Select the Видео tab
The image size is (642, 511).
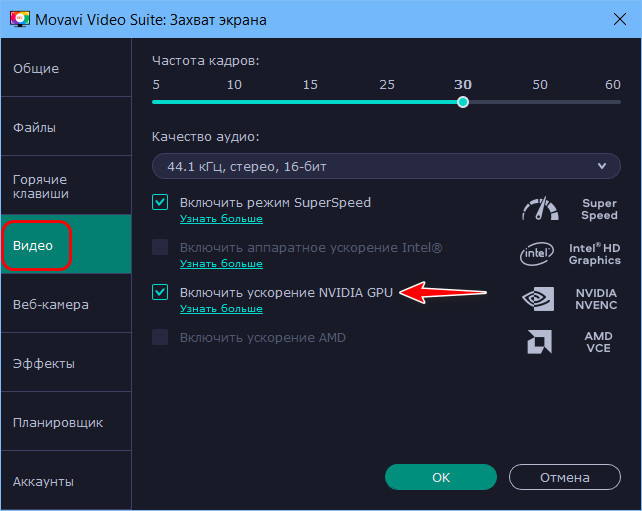tap(66, 245)
